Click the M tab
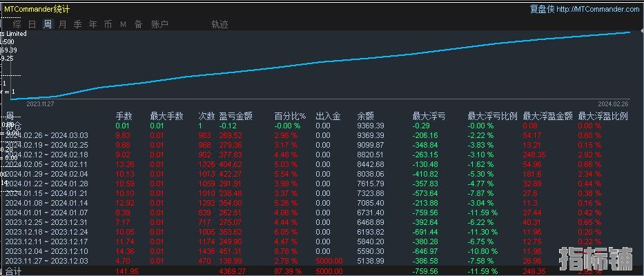This screenshot has width=644, height=276. [123, 24]
